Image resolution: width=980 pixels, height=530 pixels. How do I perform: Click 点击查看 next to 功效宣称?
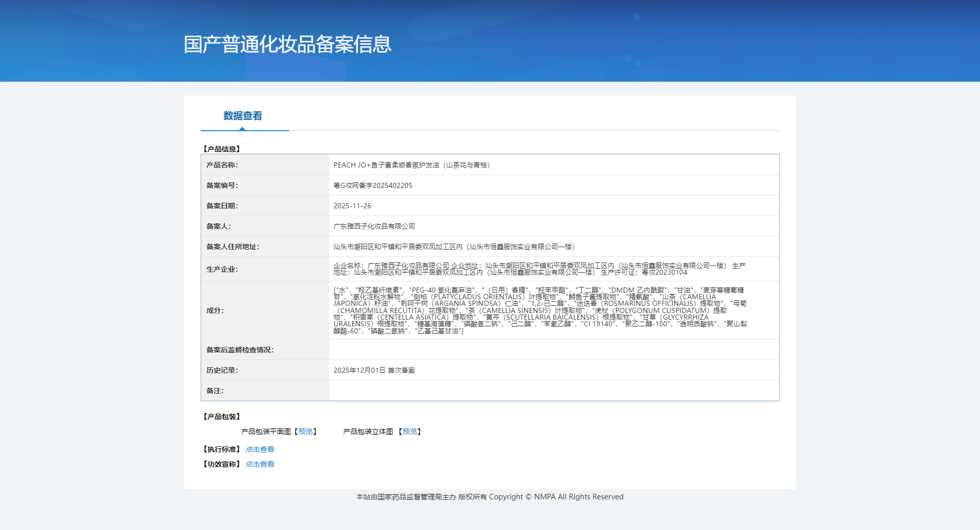point(260,464)
